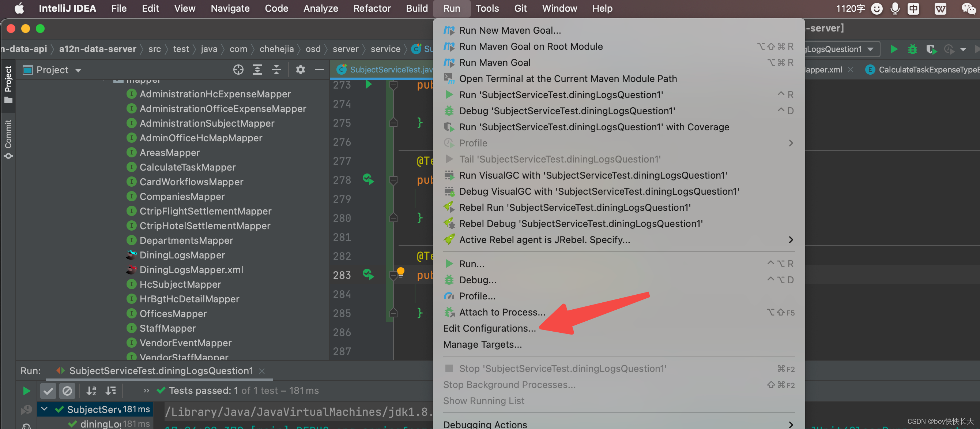Expand Debugging Actions submenu
This screenshot has width=980, height=429.
619,424
